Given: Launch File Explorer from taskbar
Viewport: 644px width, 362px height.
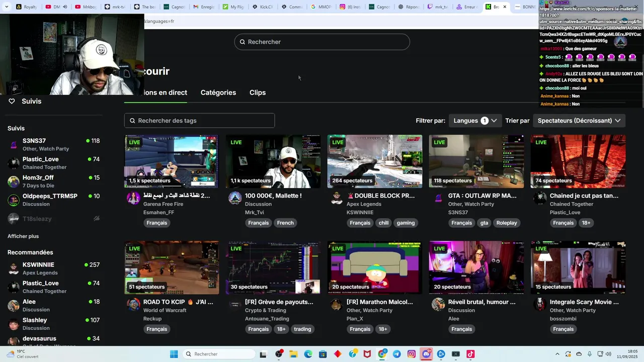Looking at the screenshot, I should (x=293, y=354).
